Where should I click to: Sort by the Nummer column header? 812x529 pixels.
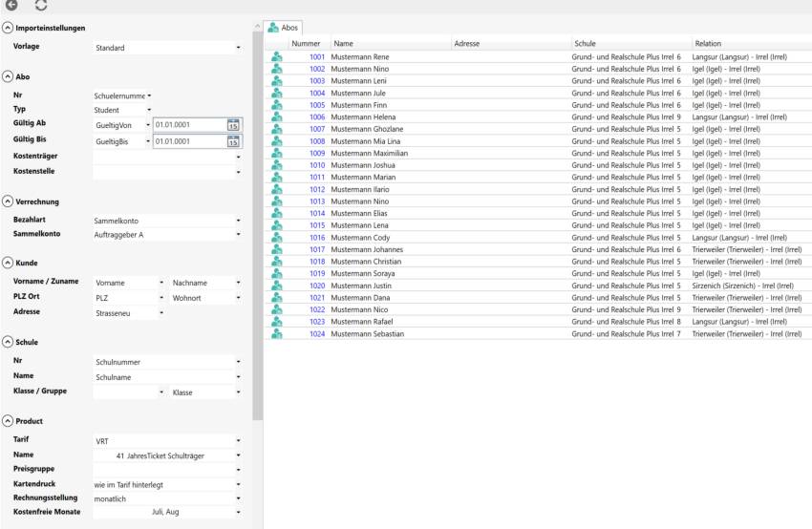pyautogui.click(x=309, y=44)
